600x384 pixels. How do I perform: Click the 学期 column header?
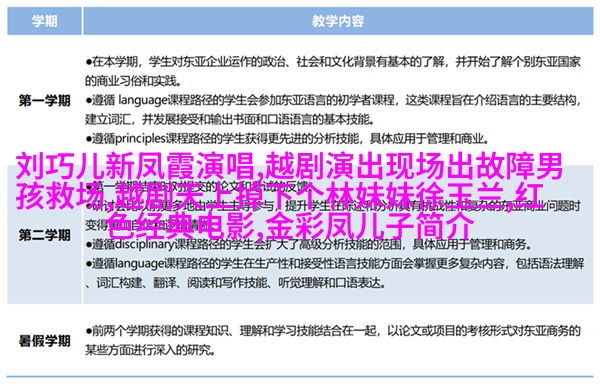(x=44, y=21)
